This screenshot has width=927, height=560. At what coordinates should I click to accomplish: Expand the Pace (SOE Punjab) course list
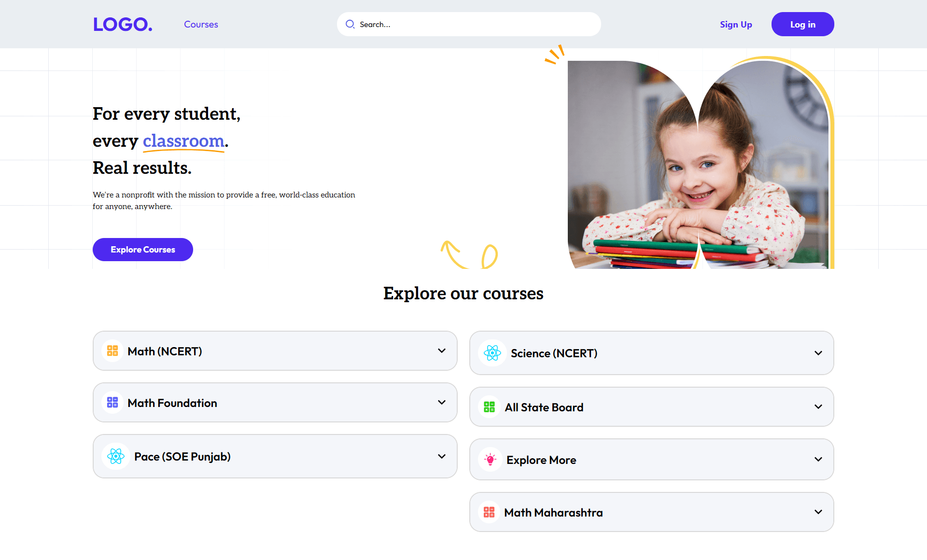(x=441, y=456)
